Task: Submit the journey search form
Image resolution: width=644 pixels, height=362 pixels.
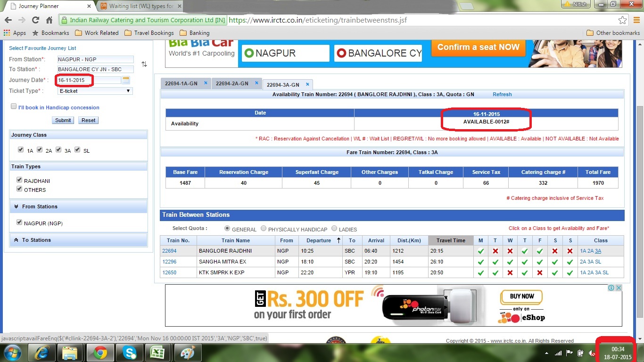Action: pyautogui.click(x=63, y=120)
